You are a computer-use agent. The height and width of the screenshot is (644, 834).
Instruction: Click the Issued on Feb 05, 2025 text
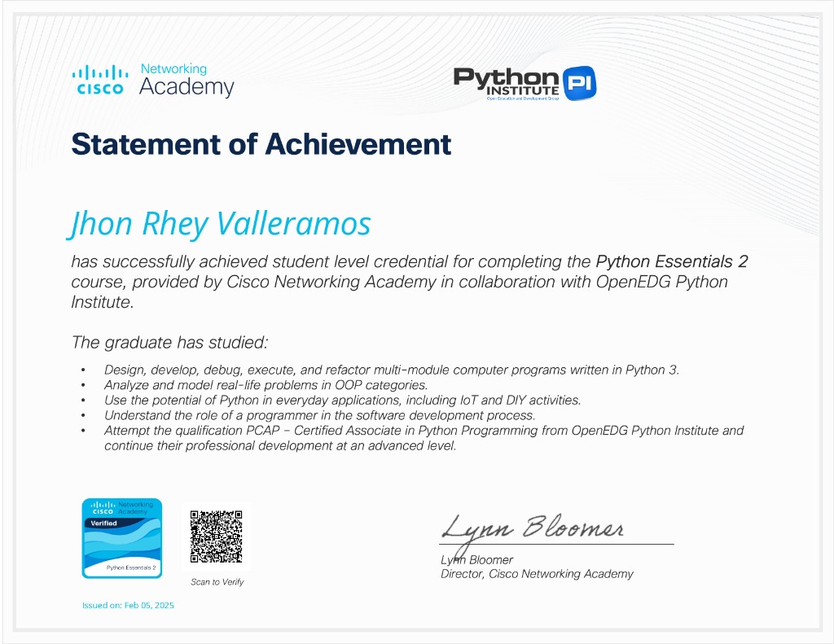128,605
